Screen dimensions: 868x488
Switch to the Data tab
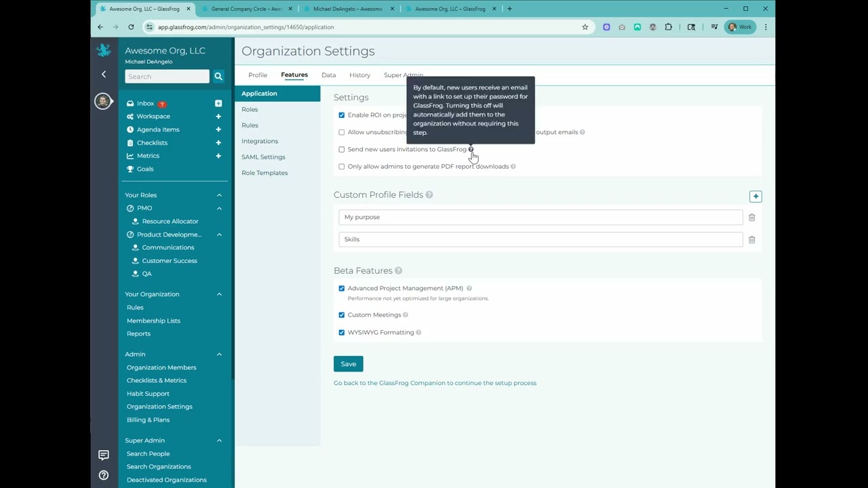329,75
